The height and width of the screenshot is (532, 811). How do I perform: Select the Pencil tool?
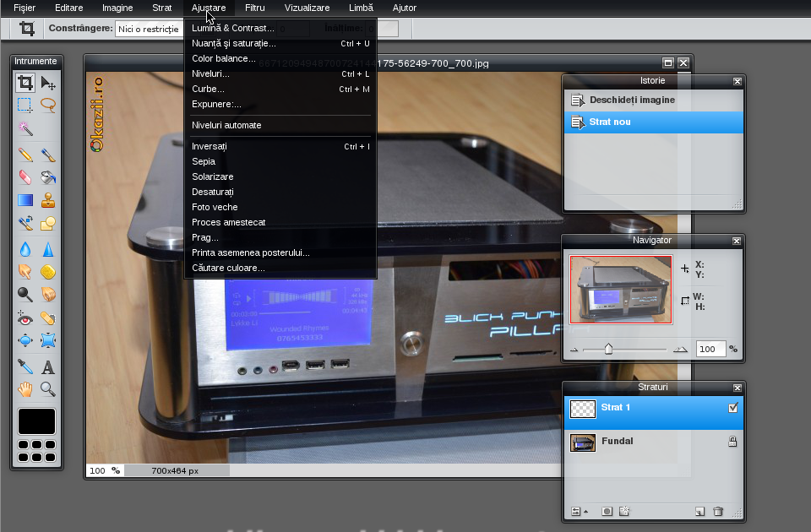tap(24, 155)
